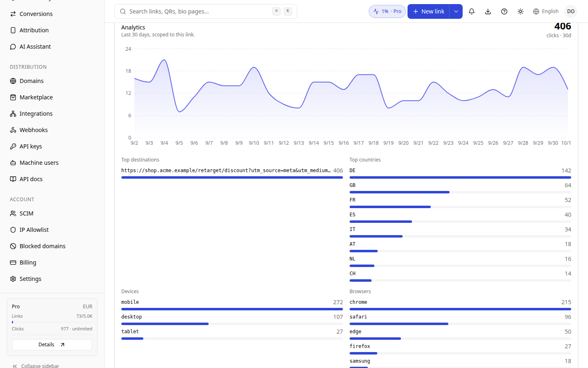Click the Settings gear icon
This screenshot has width=588, height=368.
[x=13, y=279]
